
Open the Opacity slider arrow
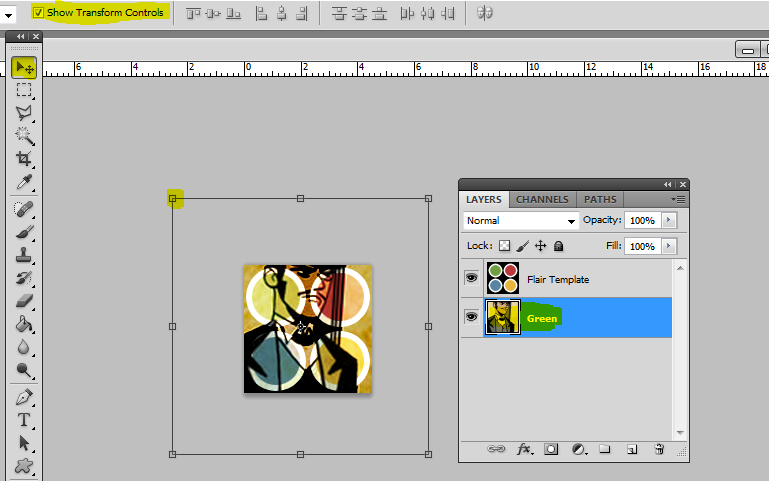tap(668, 220)
